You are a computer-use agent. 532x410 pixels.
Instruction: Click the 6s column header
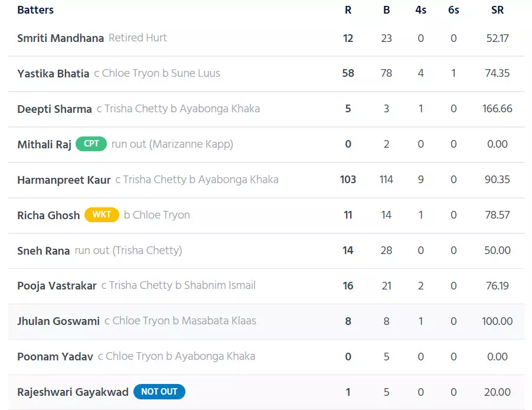point(453,10)
